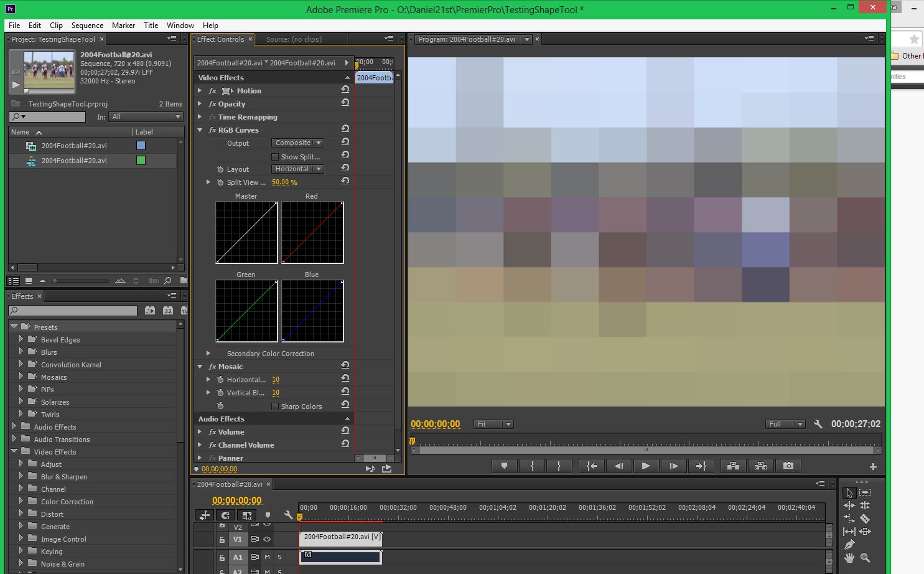Toggle V1 track lock
Screen dimensions: 924x574
click(222, 540)
